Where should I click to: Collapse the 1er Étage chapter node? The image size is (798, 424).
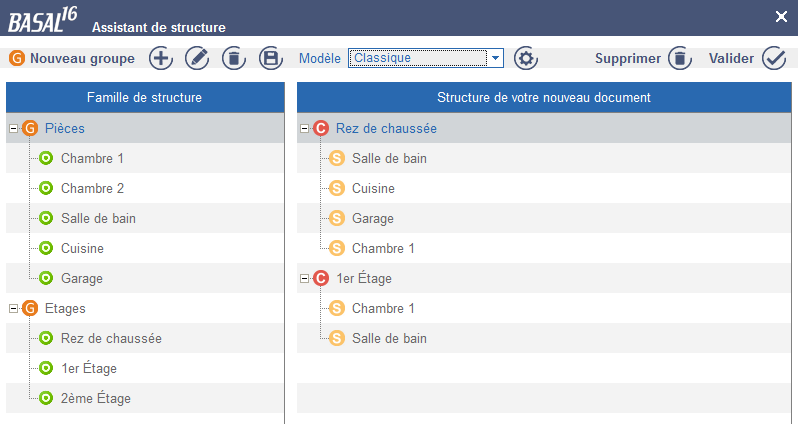305,278
